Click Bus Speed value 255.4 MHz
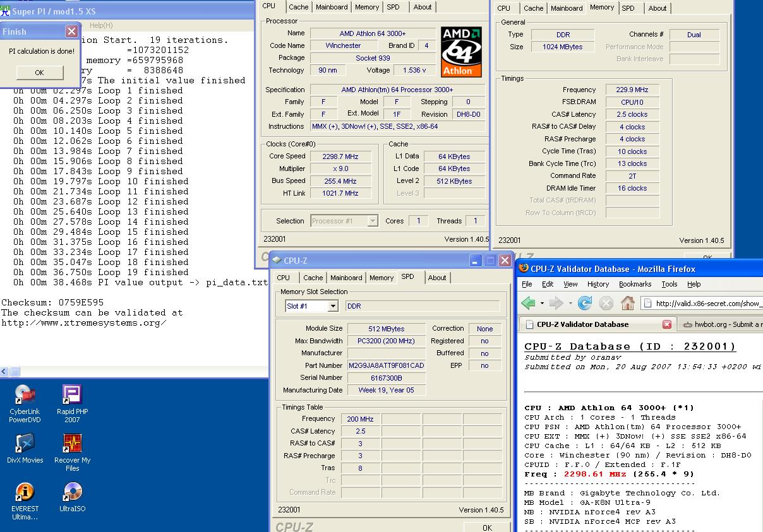This screenshot has width=763, height=532. [340, 181]
